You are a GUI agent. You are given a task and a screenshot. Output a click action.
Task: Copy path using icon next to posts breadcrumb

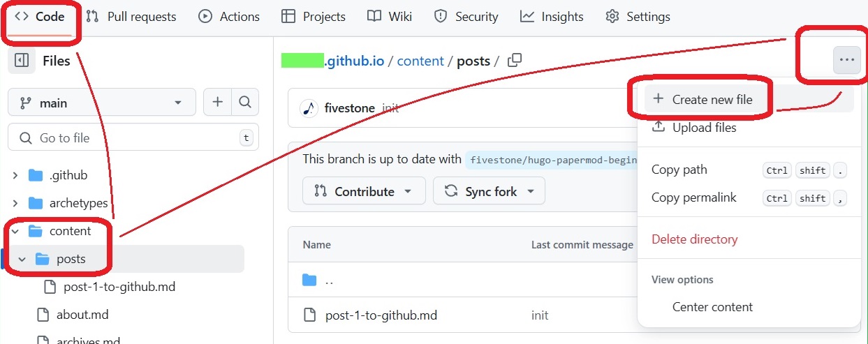click(515, 61)
